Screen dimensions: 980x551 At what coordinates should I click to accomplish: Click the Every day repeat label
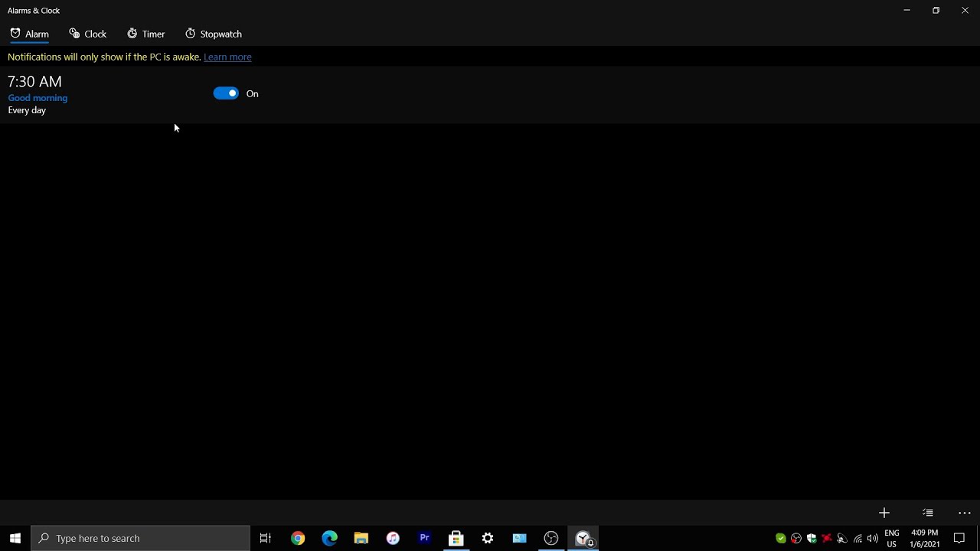[x=27, y=110]
